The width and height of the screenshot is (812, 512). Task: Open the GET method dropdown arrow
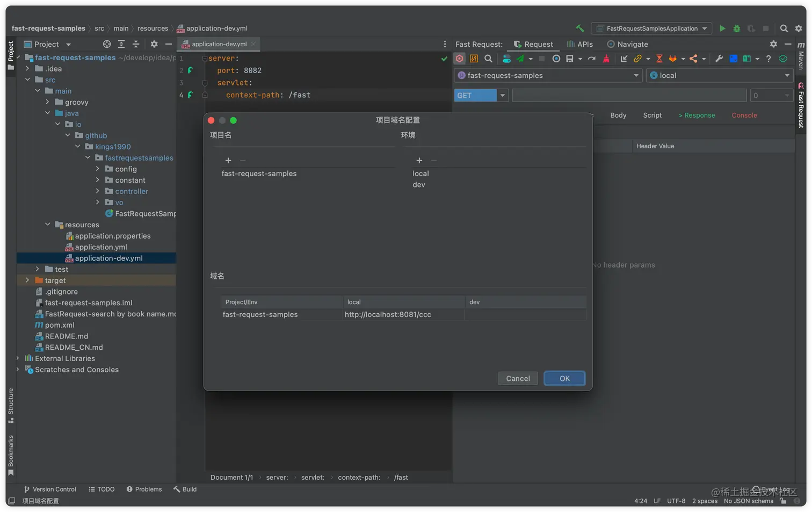[503, 96]
